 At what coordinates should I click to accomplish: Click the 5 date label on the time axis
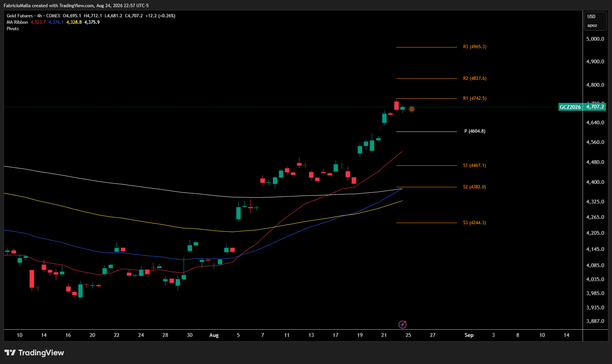(x=238, y=335)
